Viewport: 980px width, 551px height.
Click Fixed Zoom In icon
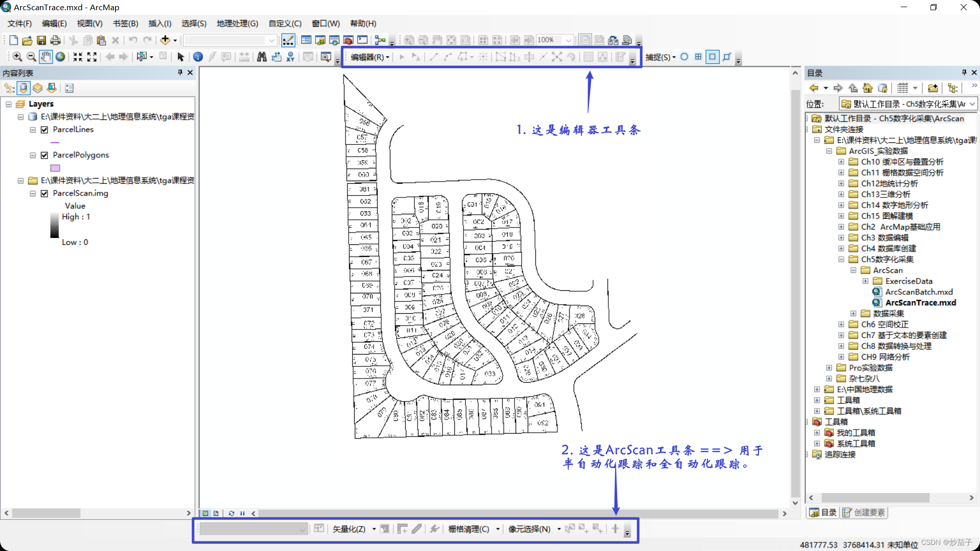coord(78,57)
